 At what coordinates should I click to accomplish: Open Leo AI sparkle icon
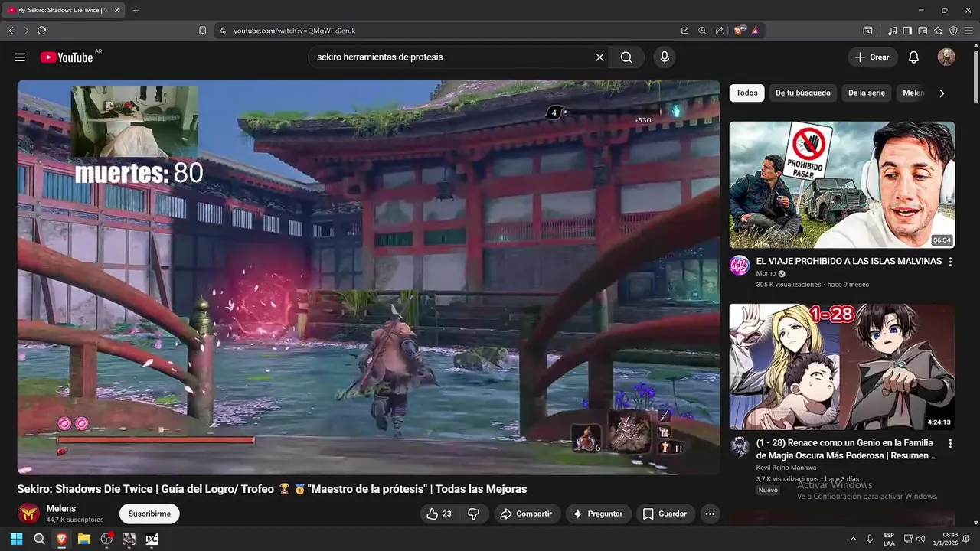pos(938,31)
